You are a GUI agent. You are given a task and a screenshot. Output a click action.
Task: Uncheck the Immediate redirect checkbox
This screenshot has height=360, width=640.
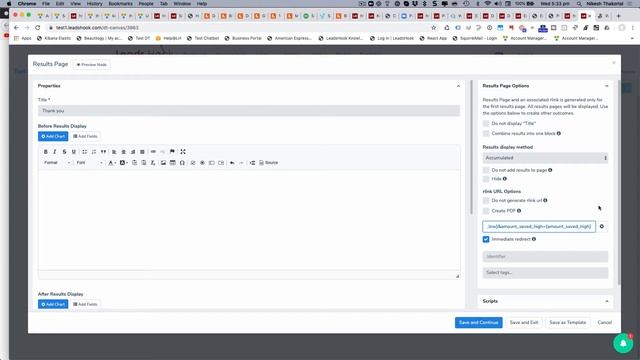coord(486,239)
